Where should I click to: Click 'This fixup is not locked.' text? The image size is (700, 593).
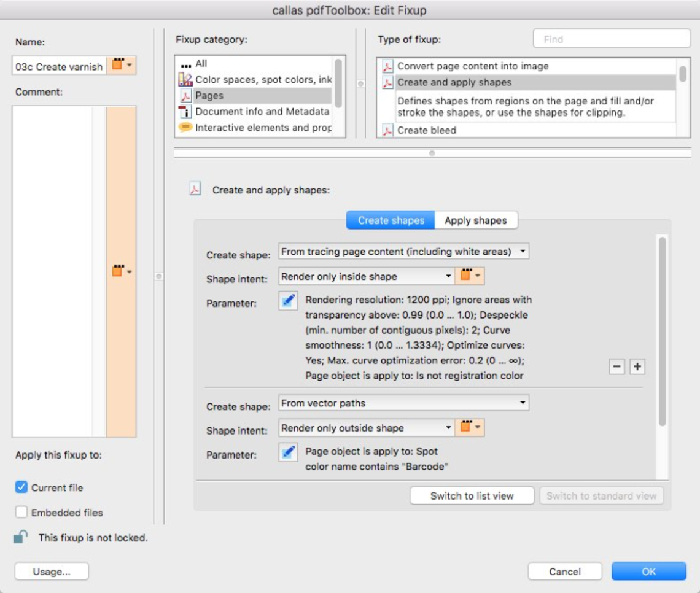click(x=93, y=538)
